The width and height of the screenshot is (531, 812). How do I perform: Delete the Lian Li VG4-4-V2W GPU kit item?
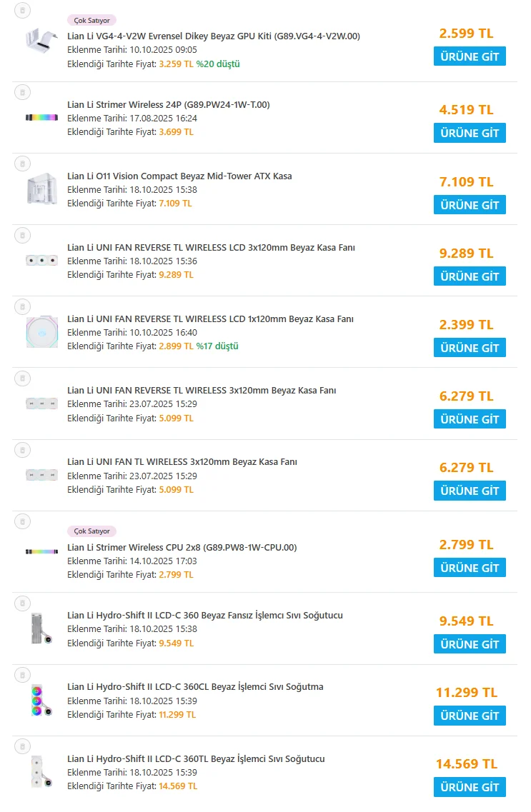tap(22, 11)
